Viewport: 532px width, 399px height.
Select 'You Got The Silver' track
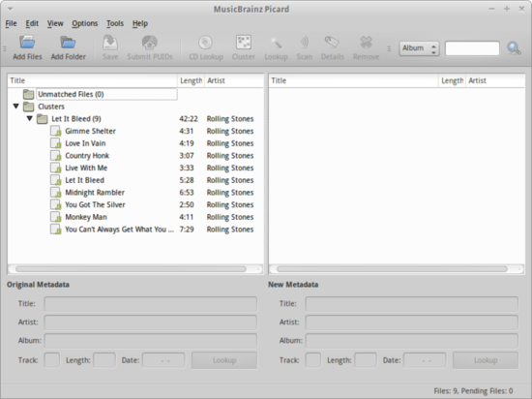95,204
